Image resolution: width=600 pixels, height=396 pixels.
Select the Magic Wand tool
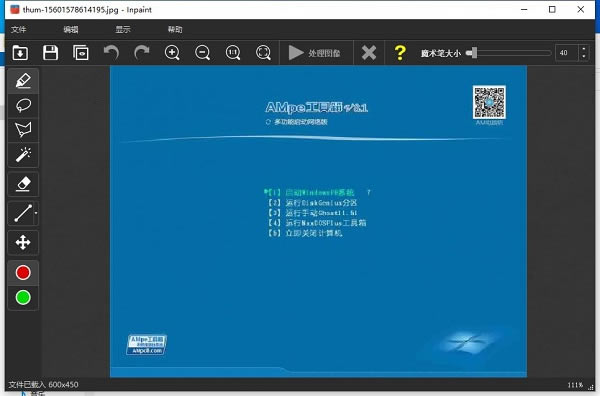pos(23,155)
